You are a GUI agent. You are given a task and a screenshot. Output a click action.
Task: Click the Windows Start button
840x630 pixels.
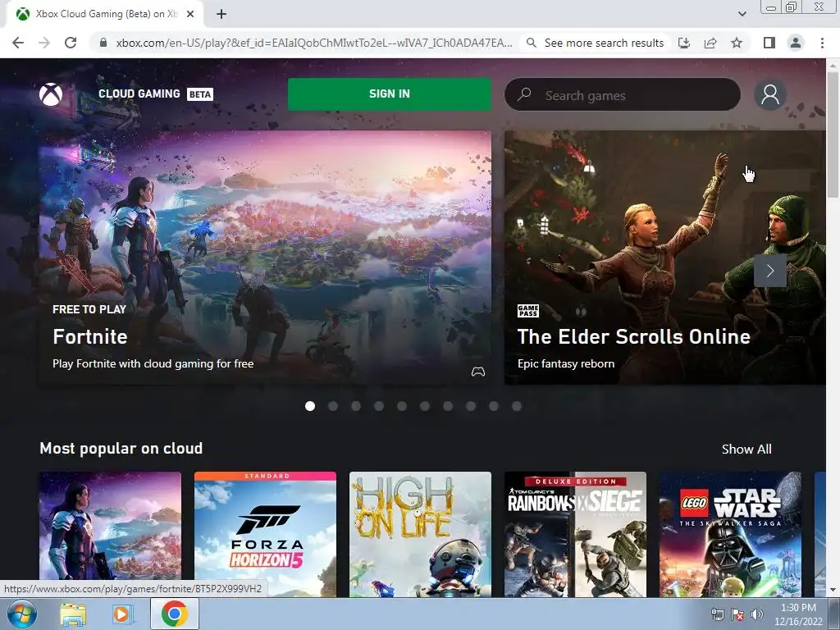tap(21, 614)
